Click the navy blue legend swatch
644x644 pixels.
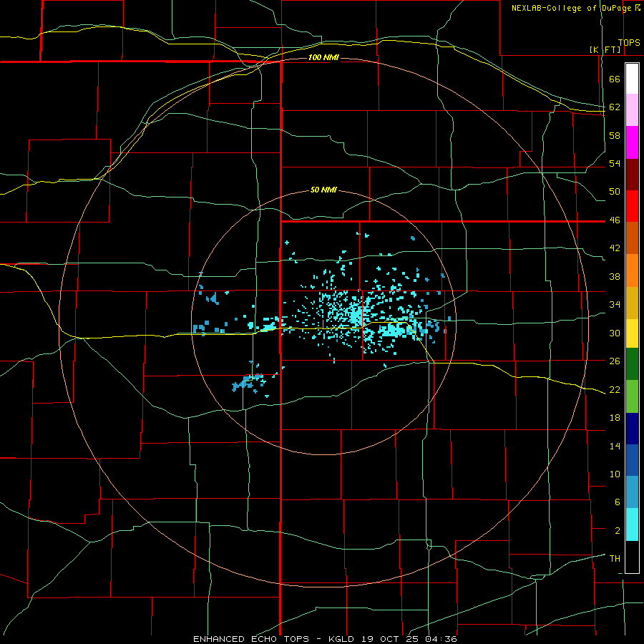(632, 429)
